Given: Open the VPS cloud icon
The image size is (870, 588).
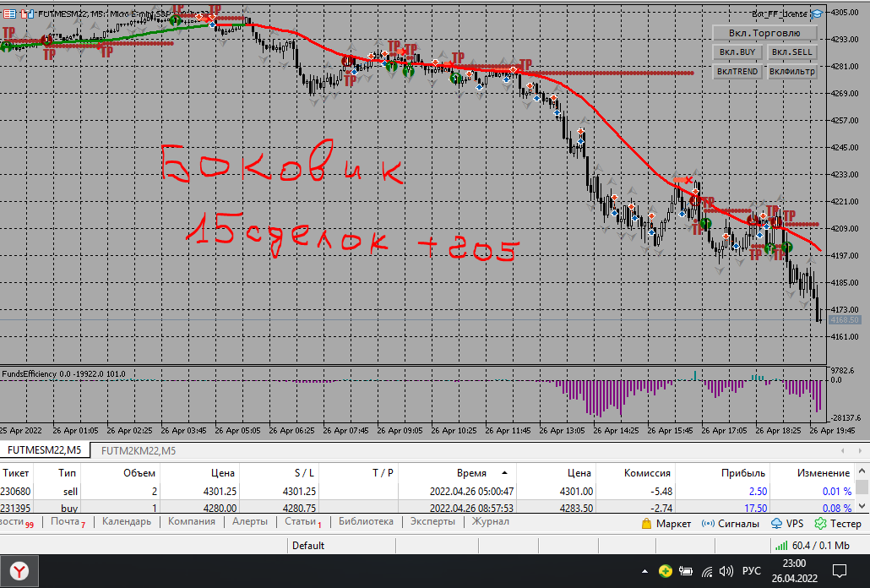Looking at the screenshot, I should (777, 524).
